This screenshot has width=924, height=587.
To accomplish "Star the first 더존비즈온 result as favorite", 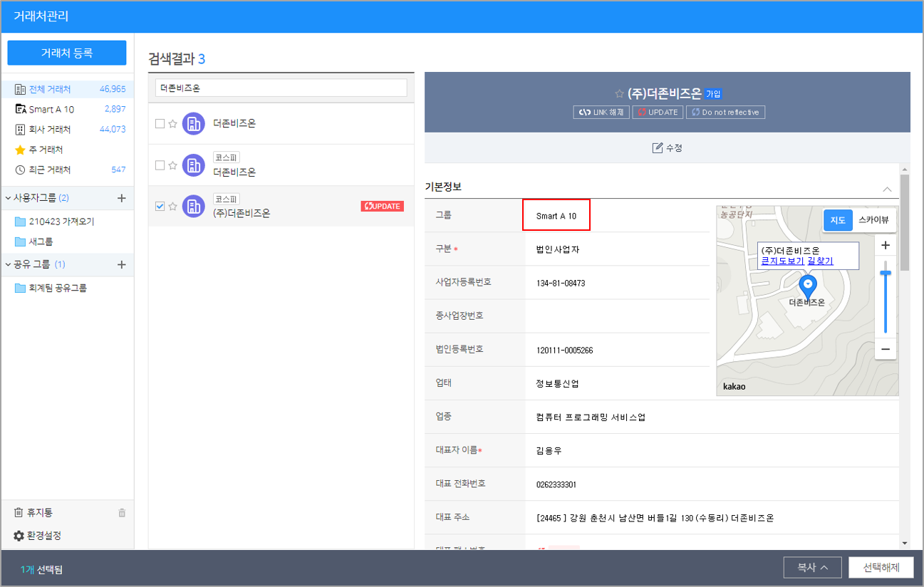I will (x=172, y=124).
